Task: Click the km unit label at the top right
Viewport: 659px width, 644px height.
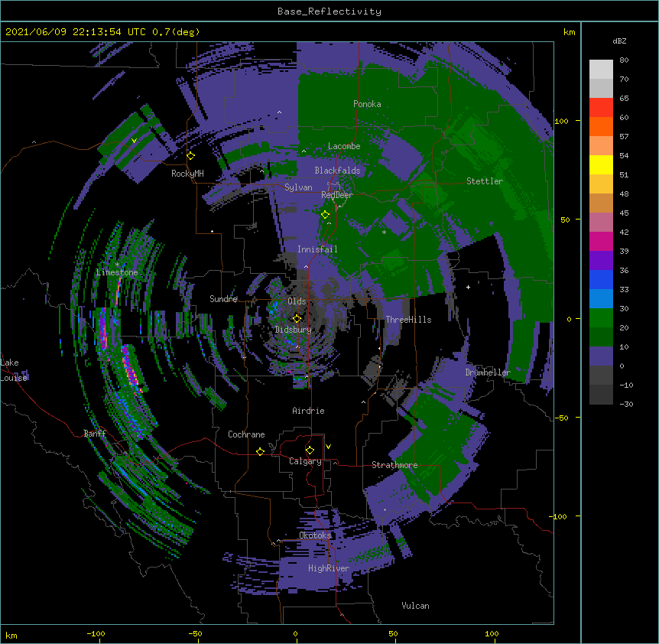Action: pyautogui.click(x=570, y=32)
